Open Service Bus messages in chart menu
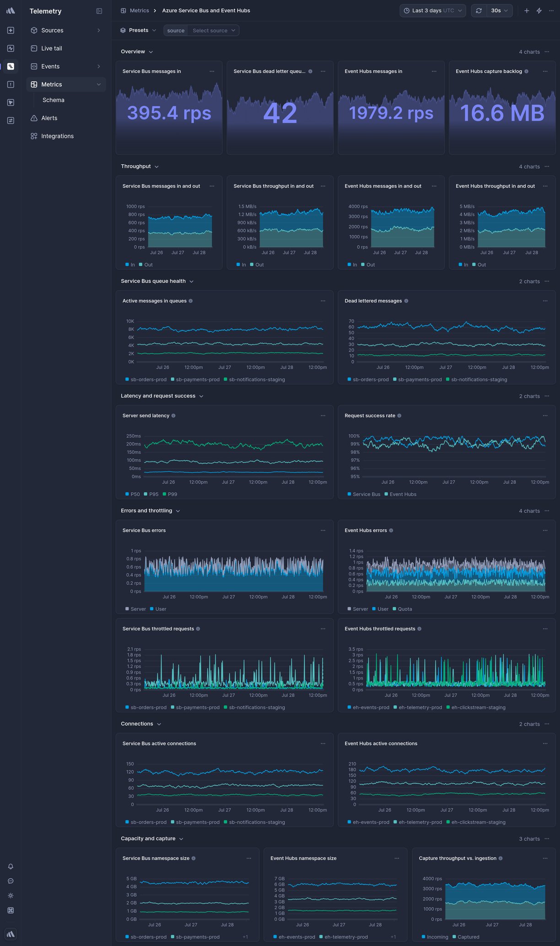The height and width of the screenshot is (946, 560). pos(212,71)
